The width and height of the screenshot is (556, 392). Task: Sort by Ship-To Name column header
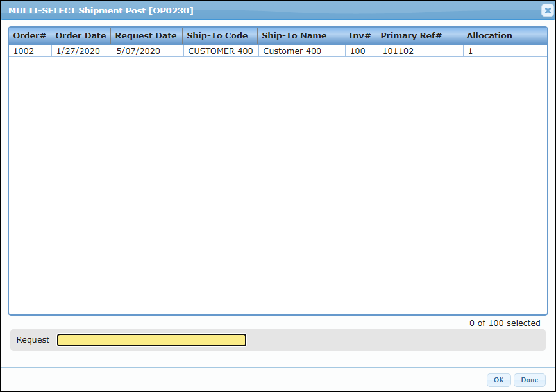click(x=294, y=36)
